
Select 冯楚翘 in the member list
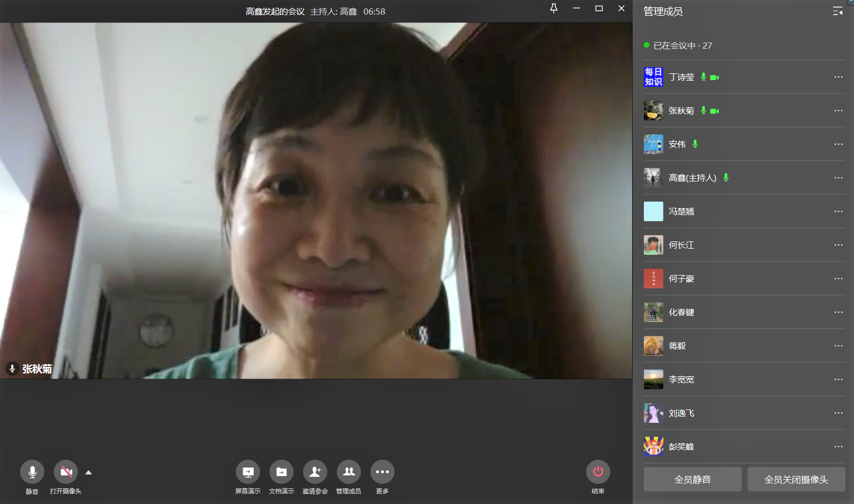[681, 211]
